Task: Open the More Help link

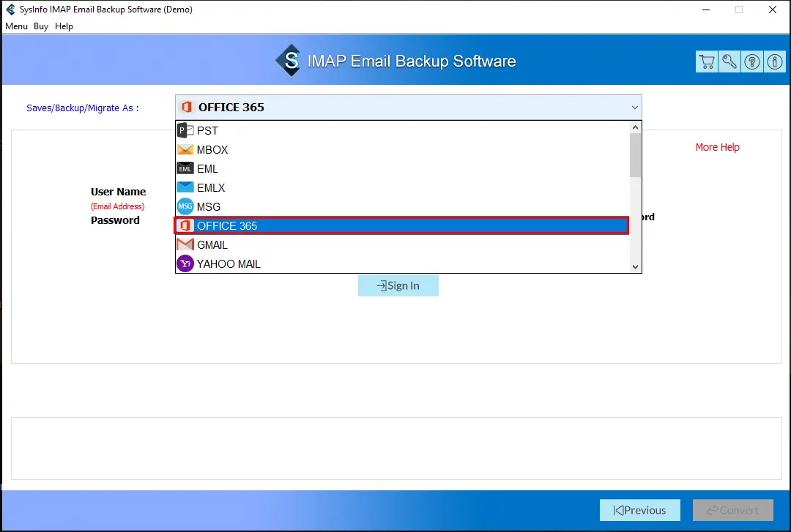Action: tap(717, 147)
